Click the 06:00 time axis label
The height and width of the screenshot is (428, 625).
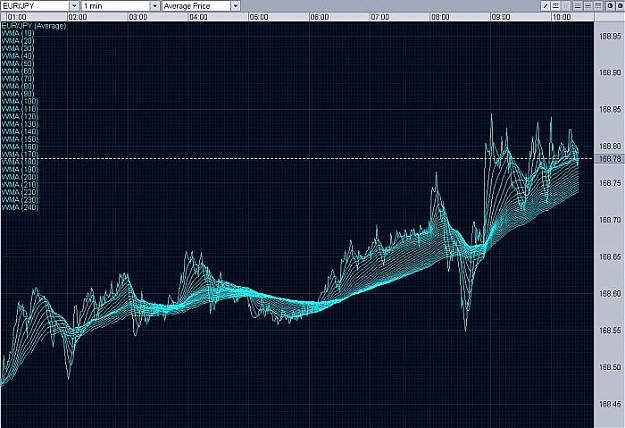click(320, 17)
